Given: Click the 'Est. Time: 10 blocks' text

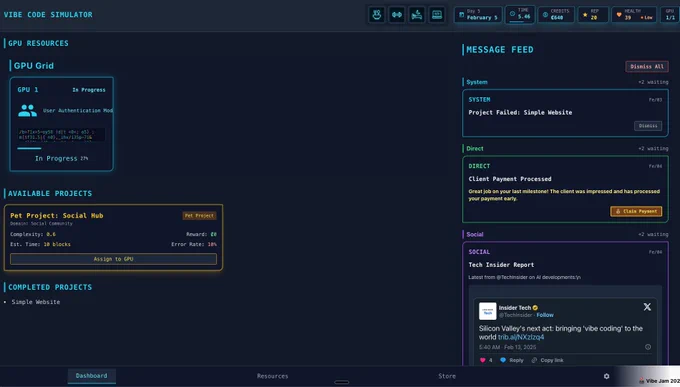Looking at the screenshot, I should pos(40,244).
